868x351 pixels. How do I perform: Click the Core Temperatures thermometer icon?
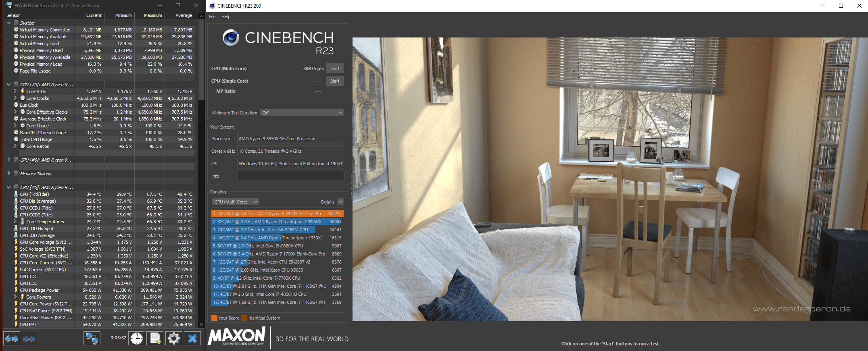pos(23,222)
